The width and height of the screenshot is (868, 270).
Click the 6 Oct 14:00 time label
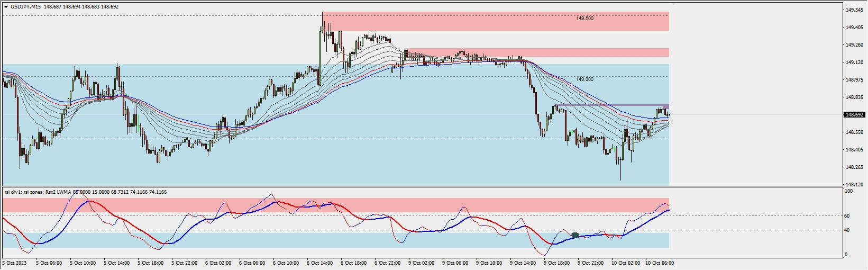(x=319, y=263)
